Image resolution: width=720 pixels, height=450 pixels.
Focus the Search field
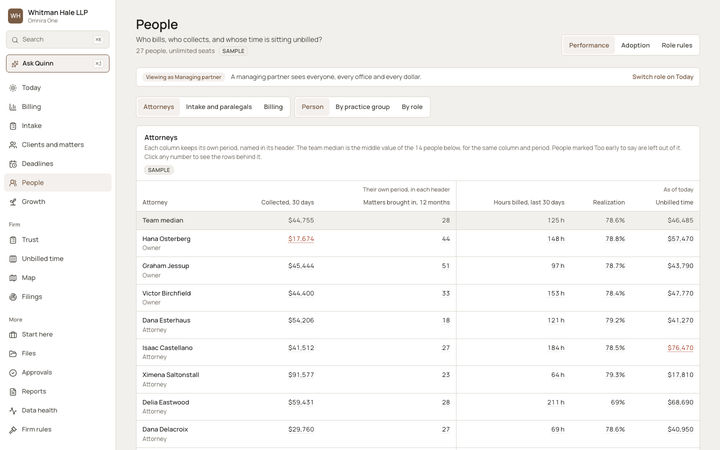click(x=58, y=40)
